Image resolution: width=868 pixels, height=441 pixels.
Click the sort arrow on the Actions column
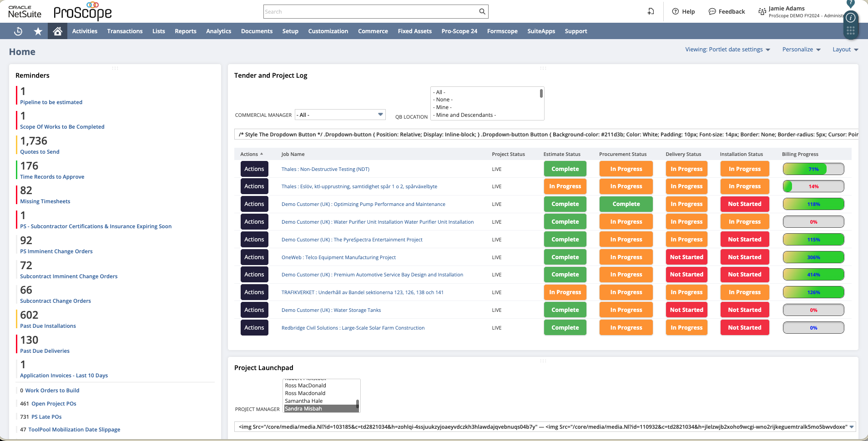click(x=262, y=154)
